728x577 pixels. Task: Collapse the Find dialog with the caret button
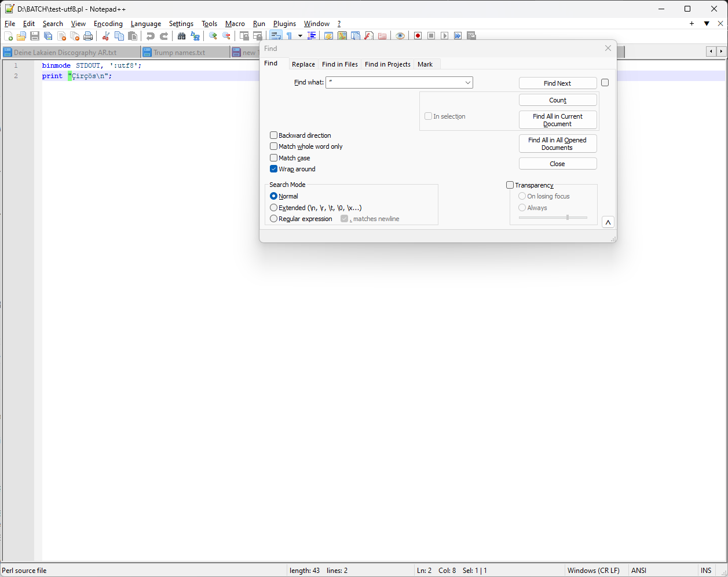click(x=608, y=222)
